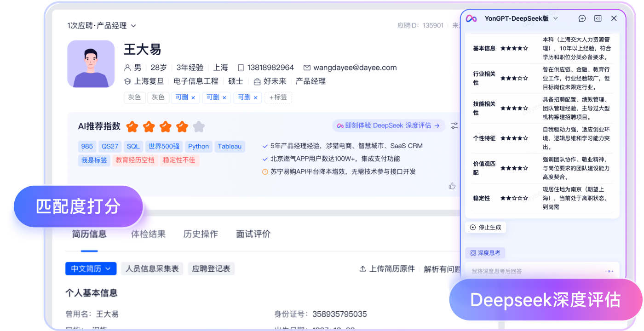
Task: Click 即刻体验 DeepSeek 深度评估 link
Action: 389,126
